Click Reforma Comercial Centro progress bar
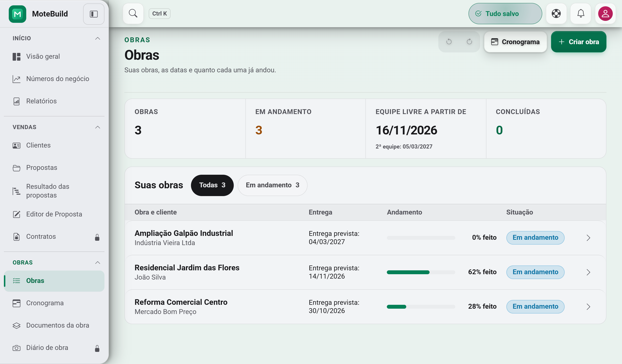The width and height of the screenshot is (622, 364). 421,306
